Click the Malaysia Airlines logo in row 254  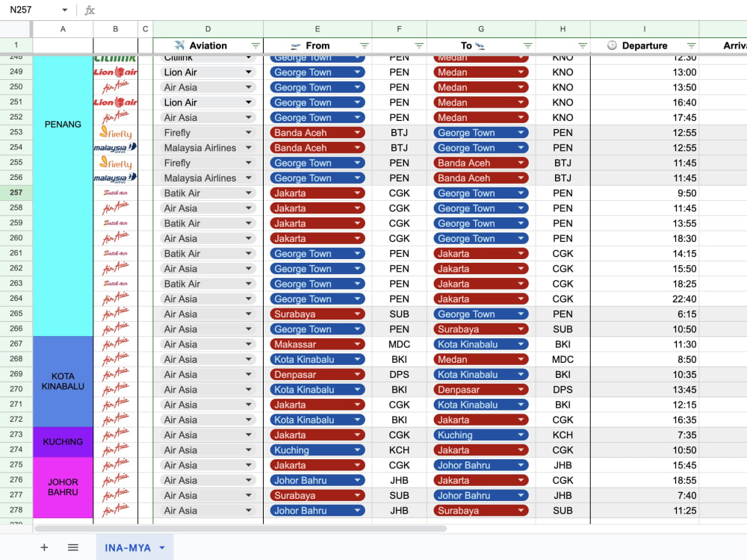point(115,148)
